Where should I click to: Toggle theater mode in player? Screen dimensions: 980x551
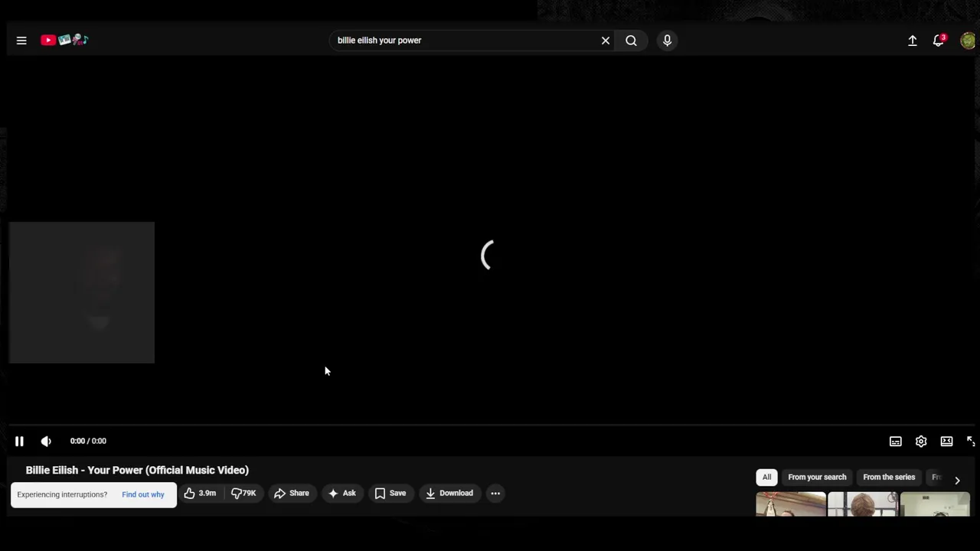coord(946,442)
